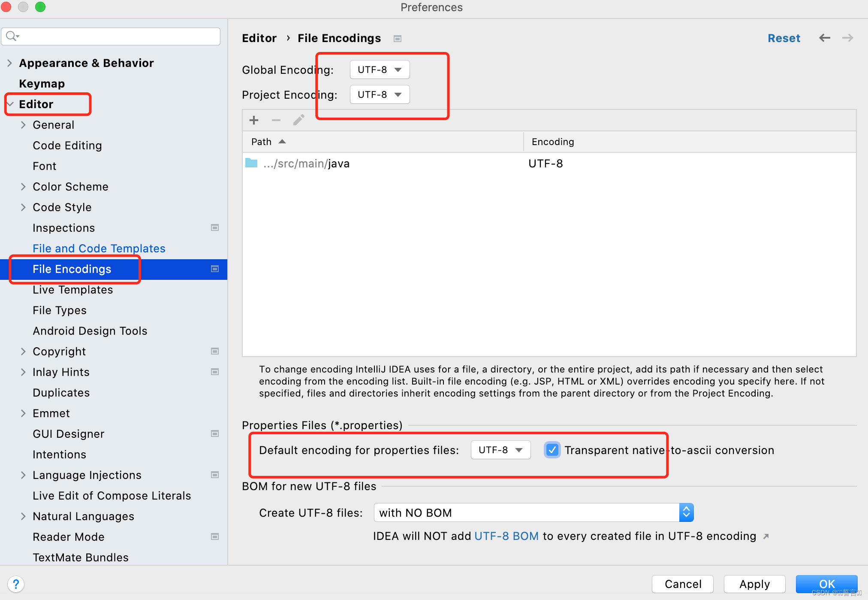
Task: Click project icon beside Reader Mode
Action: click(215, 536)
